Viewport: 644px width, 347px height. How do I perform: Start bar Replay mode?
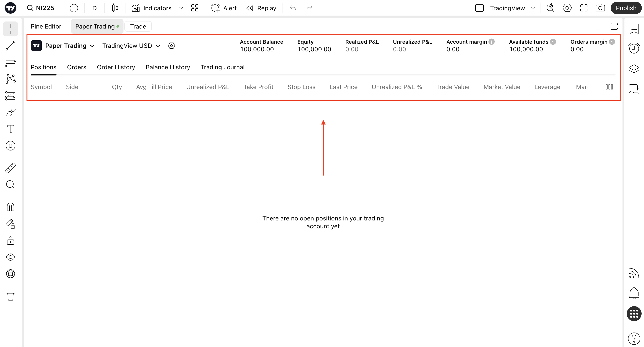pos(261,8)
